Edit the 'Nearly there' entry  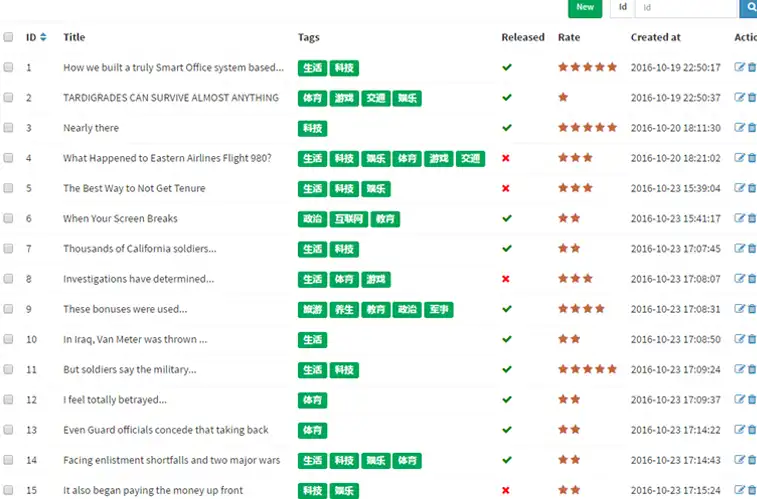740,128
